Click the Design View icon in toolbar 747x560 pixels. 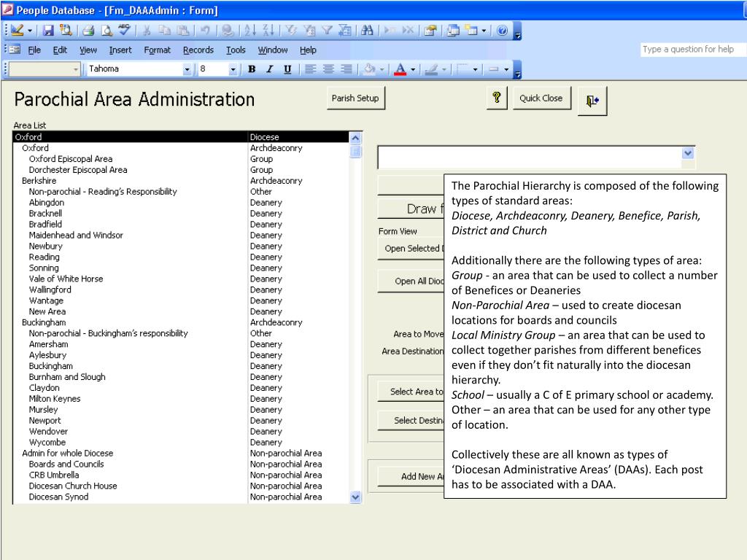click(x=18, y=31)
